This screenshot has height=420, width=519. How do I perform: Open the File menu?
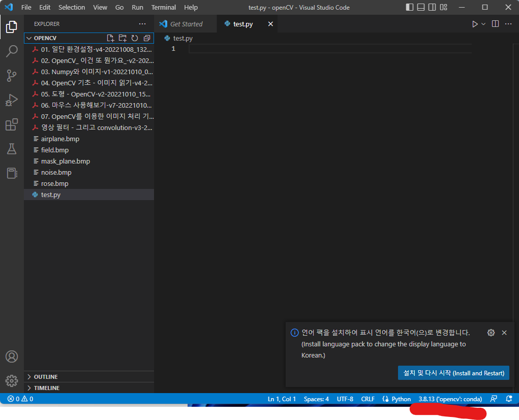coord(26,7)
